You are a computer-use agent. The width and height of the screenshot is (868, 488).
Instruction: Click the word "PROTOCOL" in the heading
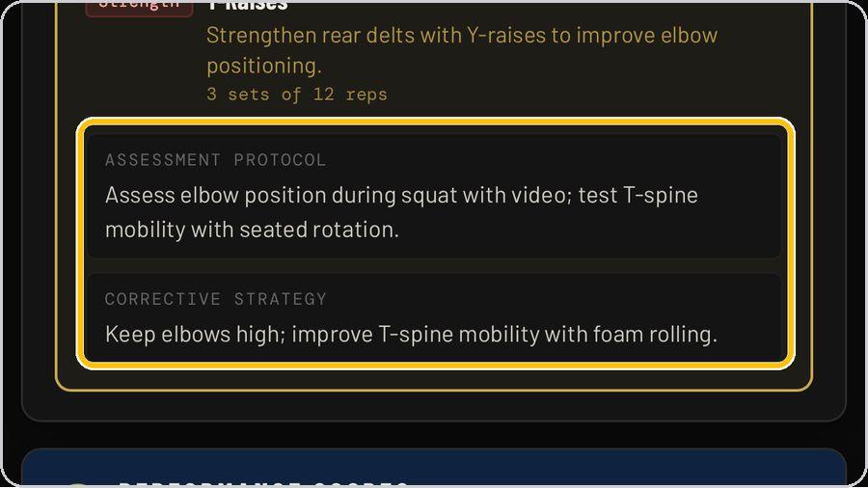tap(280, 160)
